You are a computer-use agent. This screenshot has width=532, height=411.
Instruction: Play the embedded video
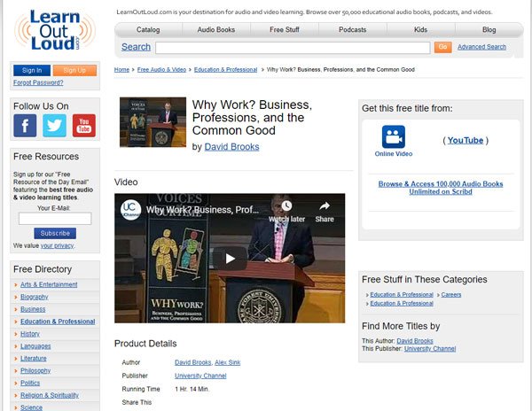(x=230, y=259)
